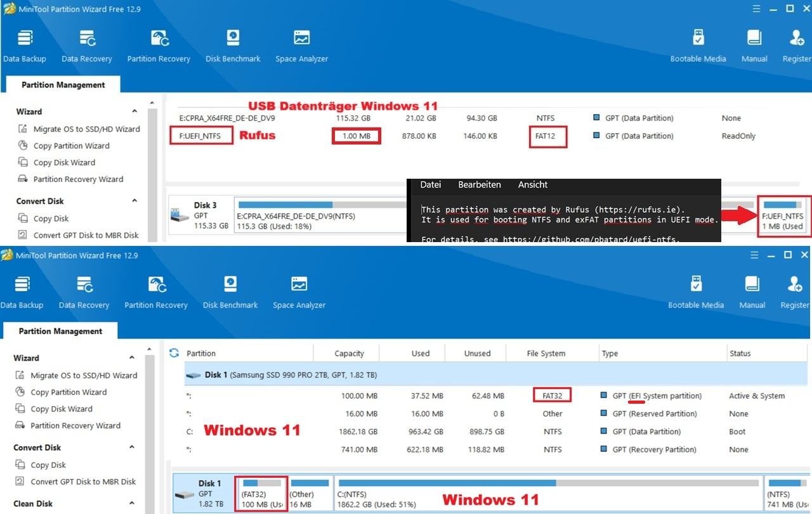Run Copy Partition Wizard in the top window
812x514 pixels.
tap(63, 146)
